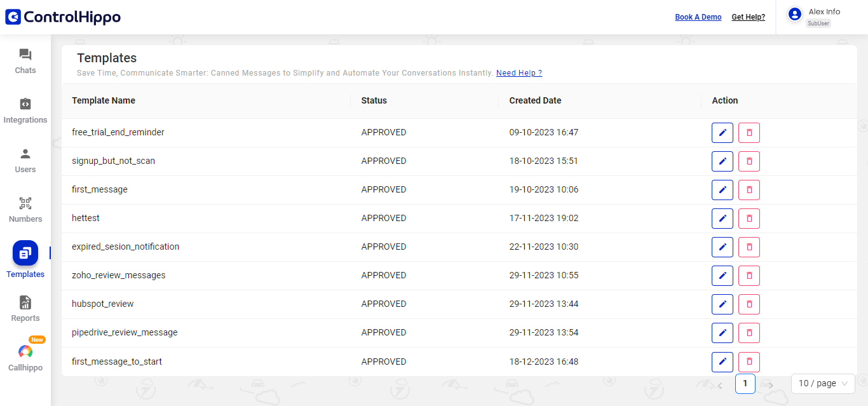Click the signup_but_not_scan template row
This screenshot has width=868, height=406.
coord(114,161)
